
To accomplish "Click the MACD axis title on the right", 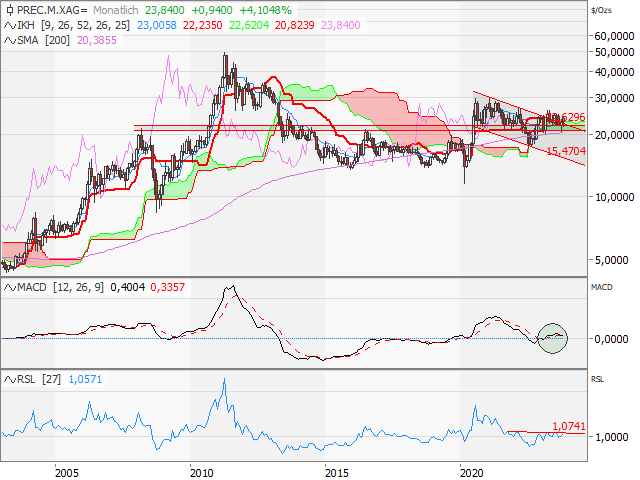I will pos(602,287).
